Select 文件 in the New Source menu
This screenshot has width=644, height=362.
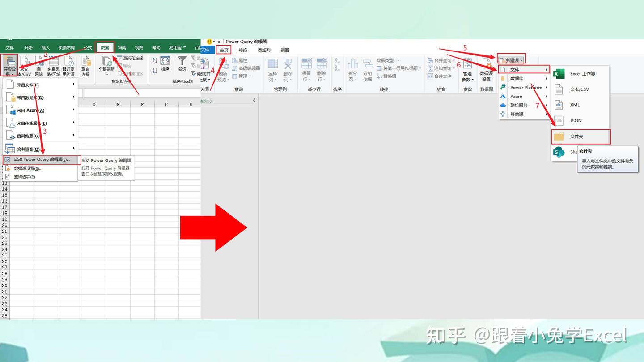pyautogui.click(x=524, y=70)
